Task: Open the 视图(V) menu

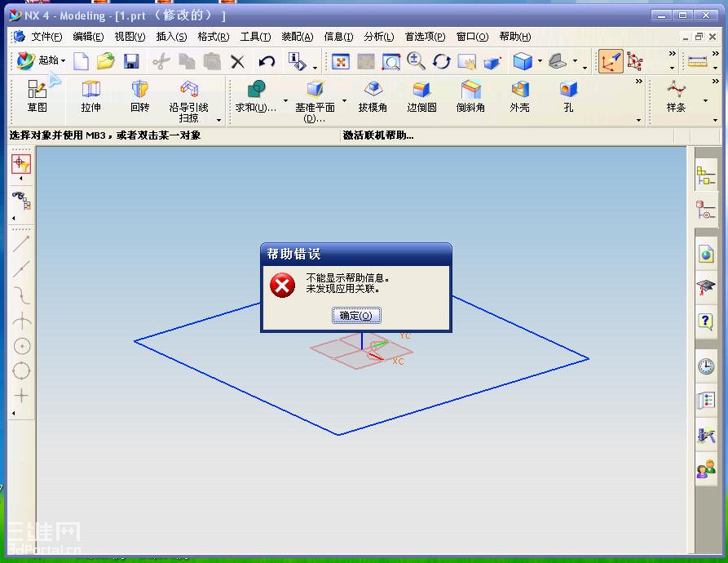Action: coord(130,37)
